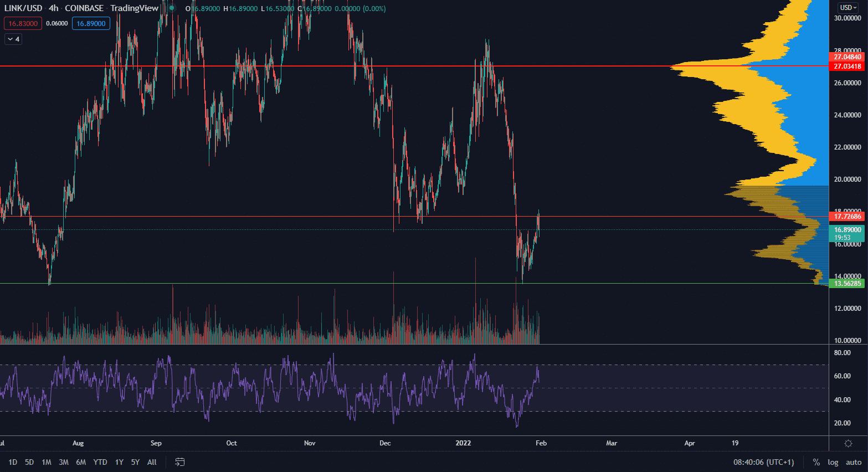868x472 pixels.
Task: Click the green market status dot icon
Action: coord(172,8)
